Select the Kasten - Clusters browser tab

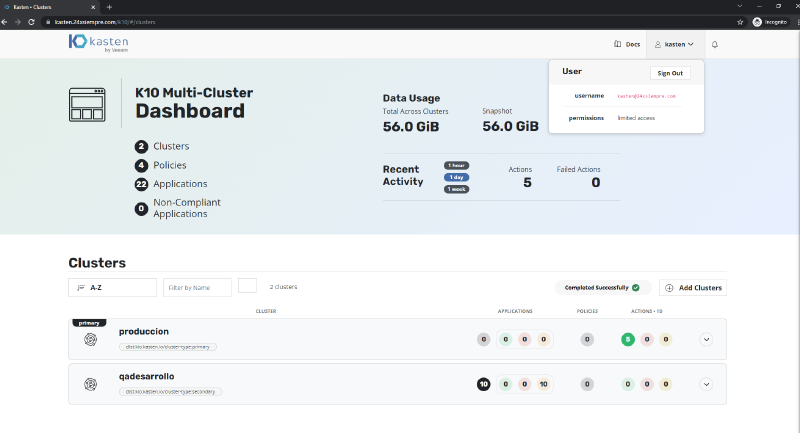pos(49,7)
